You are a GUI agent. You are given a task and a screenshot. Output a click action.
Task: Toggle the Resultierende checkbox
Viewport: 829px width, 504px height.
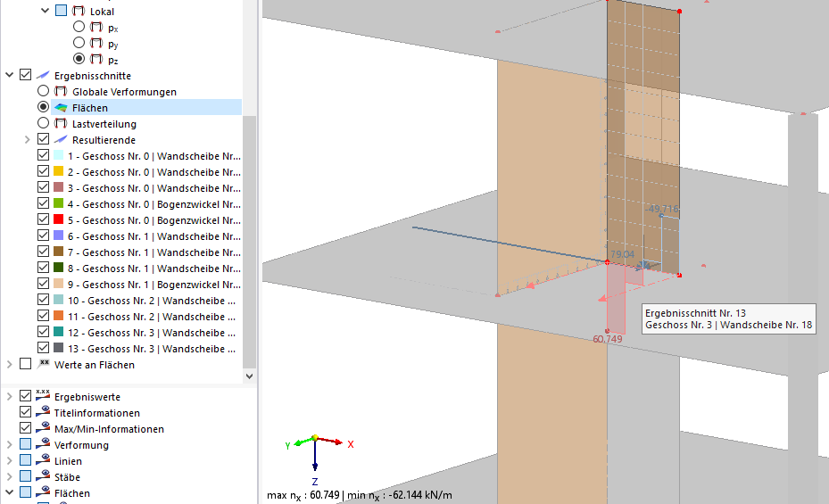(x=44, y=139)
